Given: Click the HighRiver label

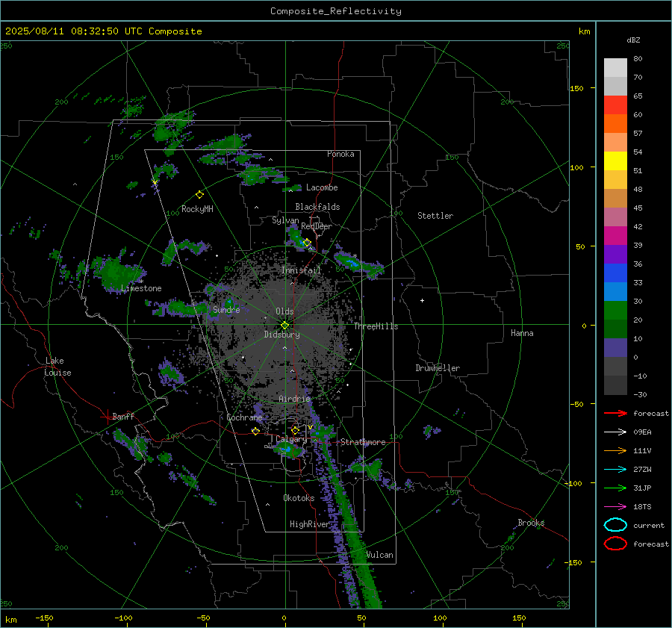Looking at the screenshot, I should [309, 524].
